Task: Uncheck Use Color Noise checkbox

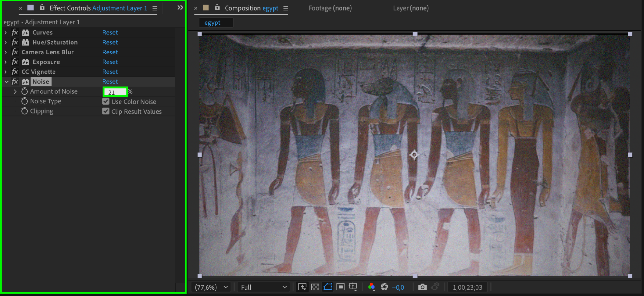Action: pos(106,101)
